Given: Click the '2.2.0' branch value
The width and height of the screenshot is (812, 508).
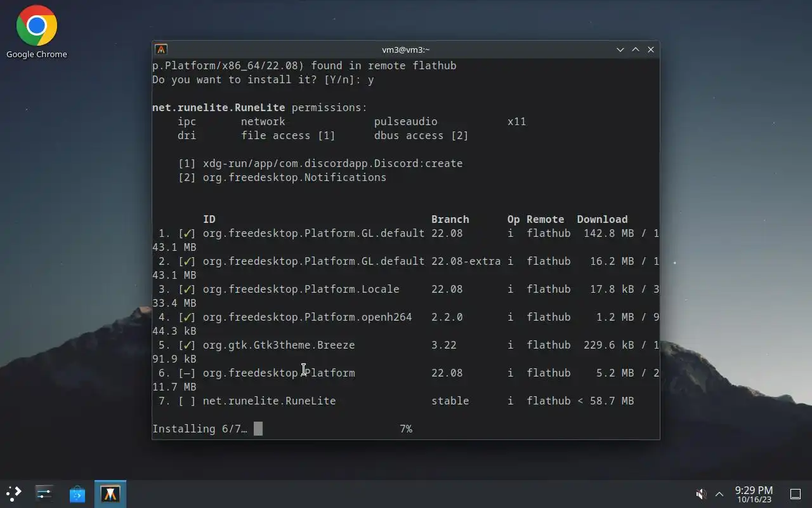Looking at the screenshot, I should (x=447, y=317).
